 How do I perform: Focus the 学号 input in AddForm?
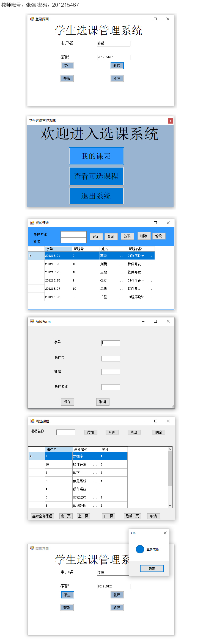111,343
